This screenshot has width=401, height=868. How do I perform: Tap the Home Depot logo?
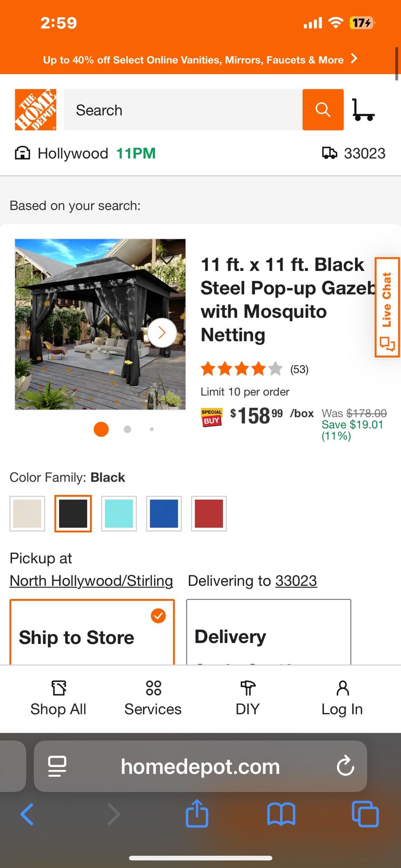36,110
